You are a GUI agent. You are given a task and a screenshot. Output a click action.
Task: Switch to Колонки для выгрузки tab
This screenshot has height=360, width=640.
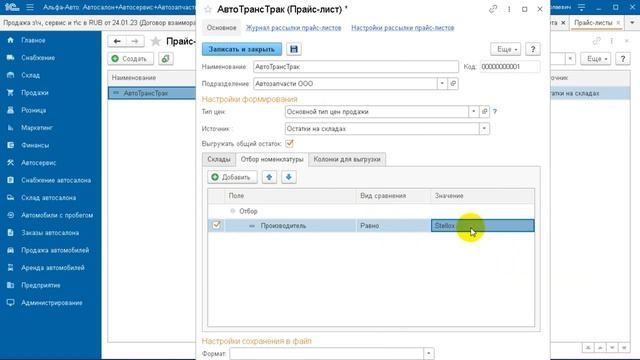tap(347, 159)
